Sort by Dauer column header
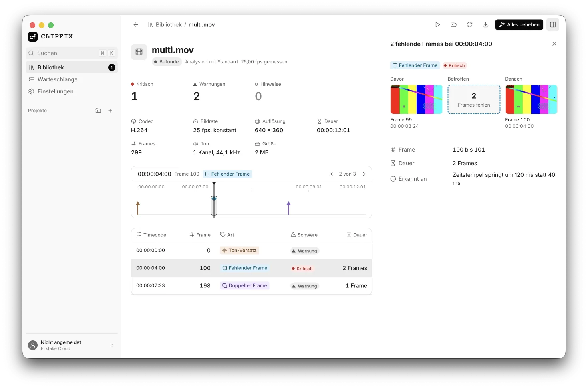 (357, 235)
